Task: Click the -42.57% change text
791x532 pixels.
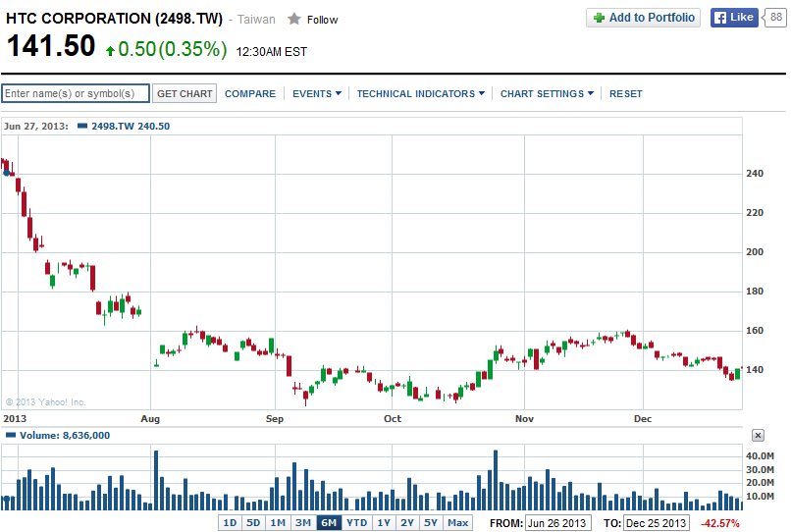Action: pos(720,523)
